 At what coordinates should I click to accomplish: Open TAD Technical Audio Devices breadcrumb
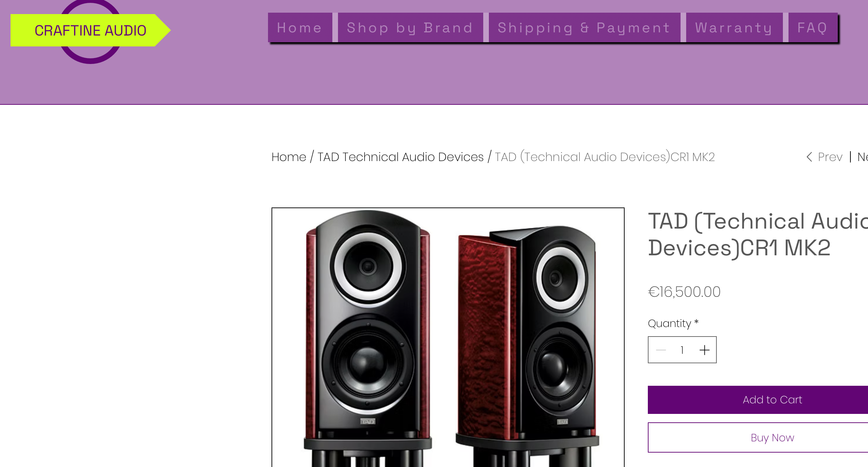(x=401, y=157)
